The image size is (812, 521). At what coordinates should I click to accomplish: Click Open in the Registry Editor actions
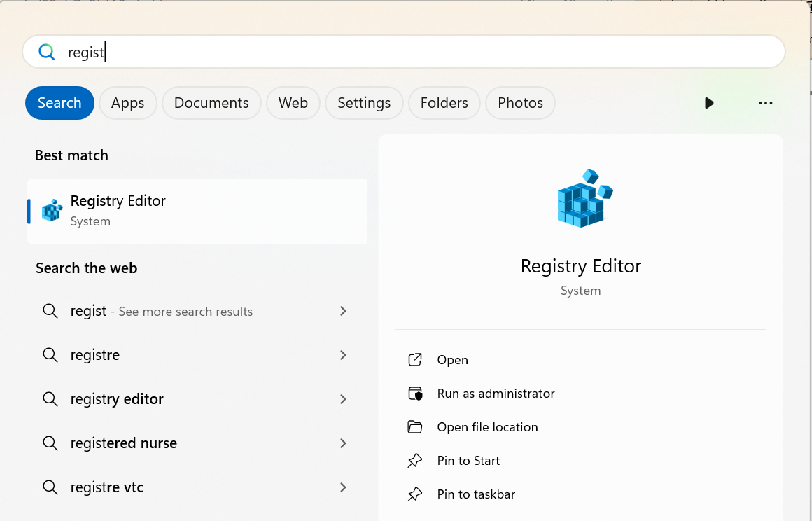[x=452, y=360]
